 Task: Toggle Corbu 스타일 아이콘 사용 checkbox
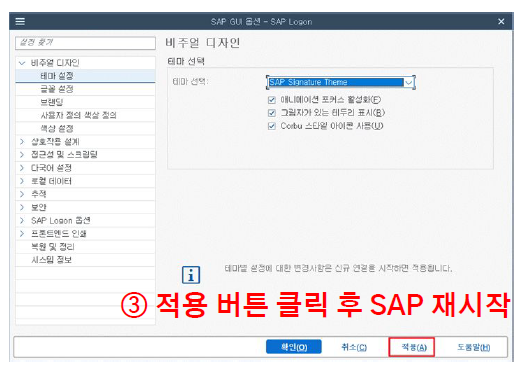(272, 126)
